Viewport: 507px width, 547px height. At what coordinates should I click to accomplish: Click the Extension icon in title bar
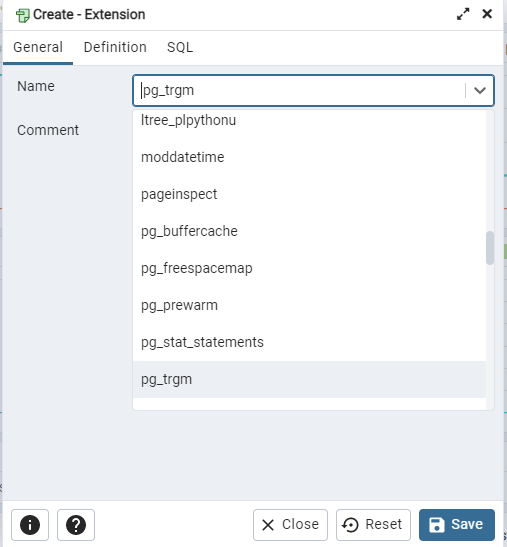tap(23, 15)
